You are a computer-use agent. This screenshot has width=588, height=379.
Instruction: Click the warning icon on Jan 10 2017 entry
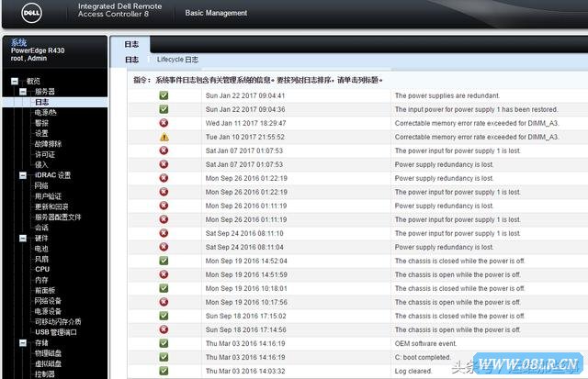click(x=164, y=137)
